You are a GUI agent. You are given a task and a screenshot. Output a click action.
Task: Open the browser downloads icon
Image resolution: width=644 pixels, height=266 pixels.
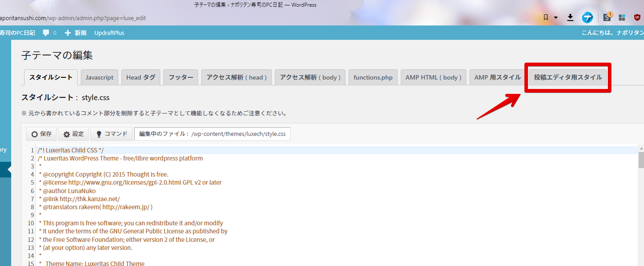pos(570,17)
